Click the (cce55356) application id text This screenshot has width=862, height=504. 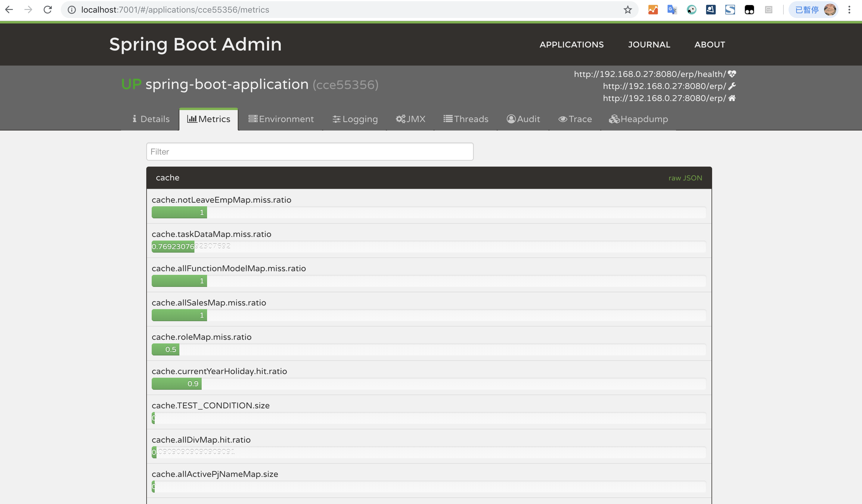346,85
